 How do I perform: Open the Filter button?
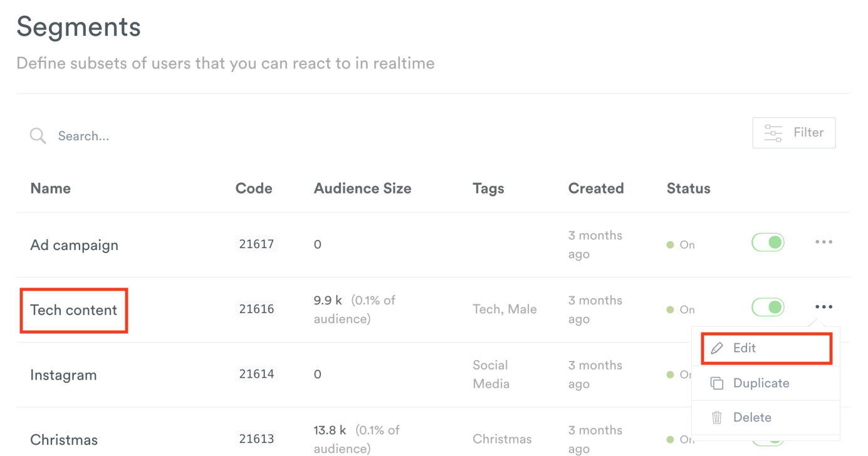(x=793, y=133)
